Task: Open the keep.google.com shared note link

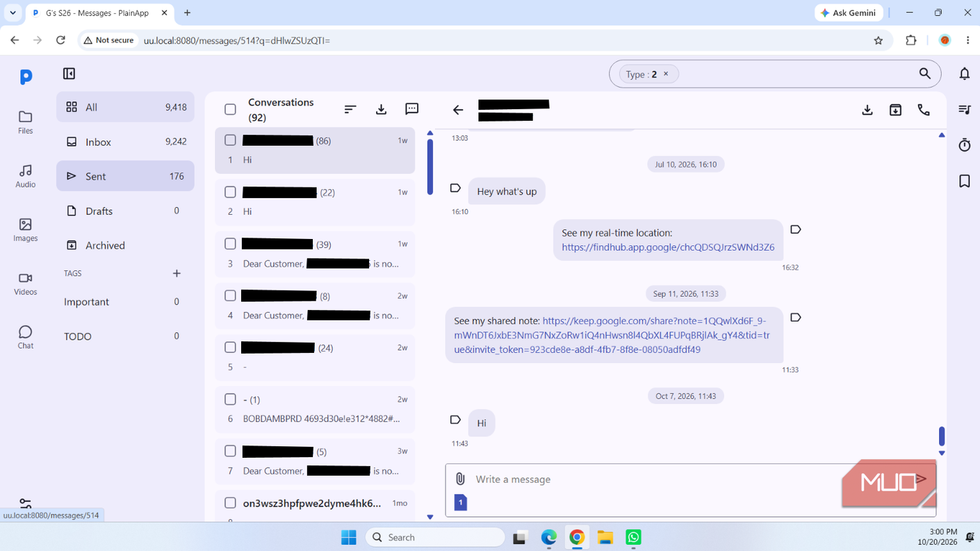Action: [x=612, y=335]
